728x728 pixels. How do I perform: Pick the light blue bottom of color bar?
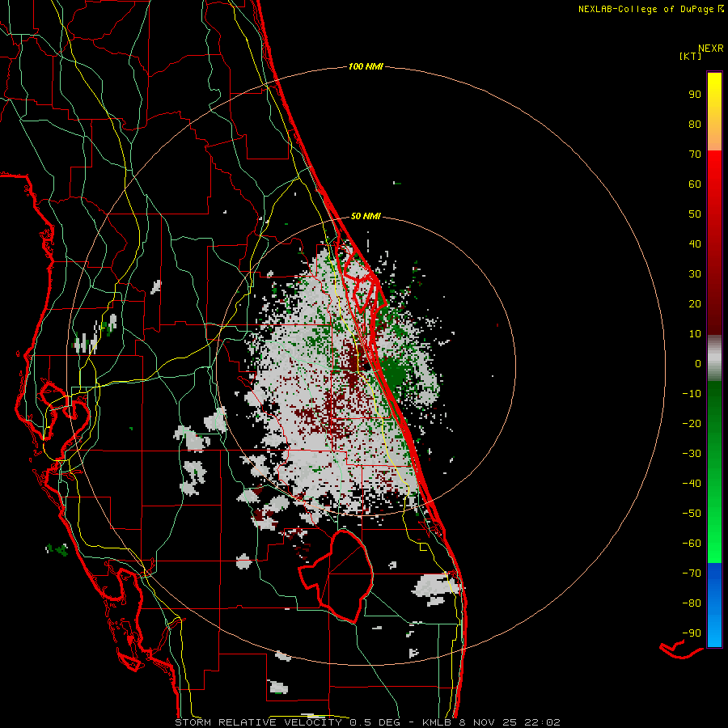714,627
